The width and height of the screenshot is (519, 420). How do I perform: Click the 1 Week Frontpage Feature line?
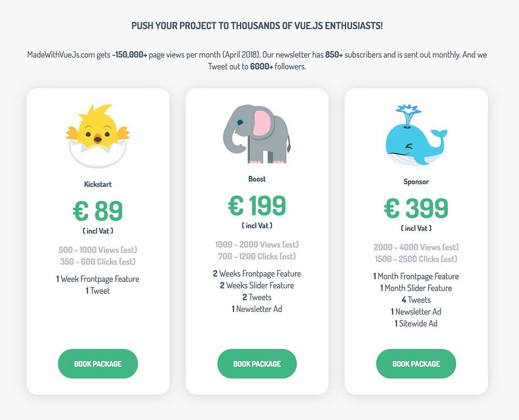pos(98,279)
